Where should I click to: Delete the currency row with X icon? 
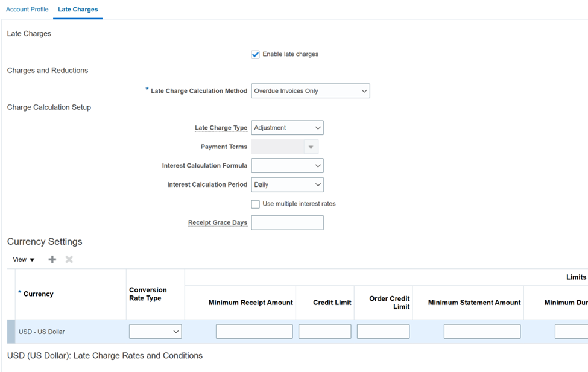click(69, 259)
